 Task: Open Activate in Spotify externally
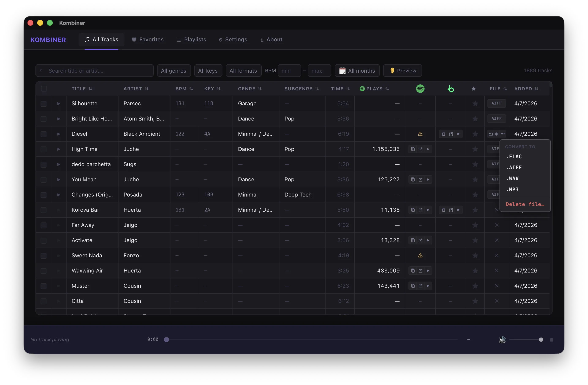(421, 240)
